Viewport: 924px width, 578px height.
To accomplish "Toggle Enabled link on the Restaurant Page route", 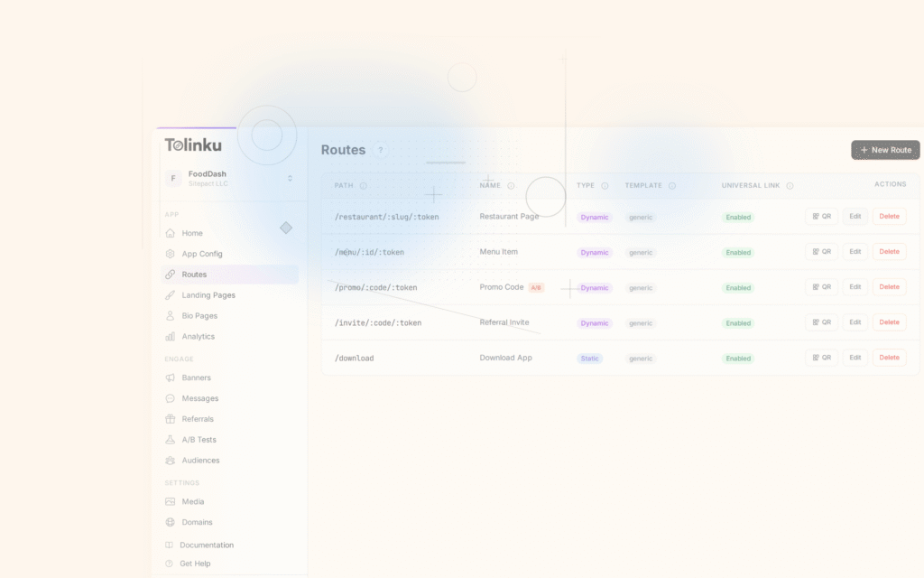I will click(738, 217).
